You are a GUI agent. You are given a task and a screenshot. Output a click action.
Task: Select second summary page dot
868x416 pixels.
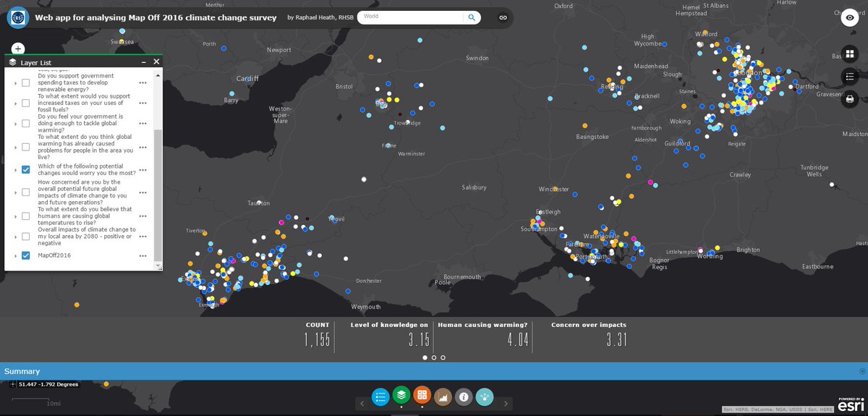(434, 357)
